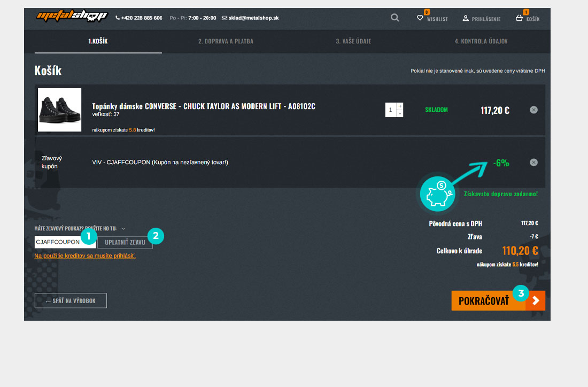This screenshot has width=588, height=387.
Task: Click the Uplatniť zľavu button
Action: [x=125, y=242]
